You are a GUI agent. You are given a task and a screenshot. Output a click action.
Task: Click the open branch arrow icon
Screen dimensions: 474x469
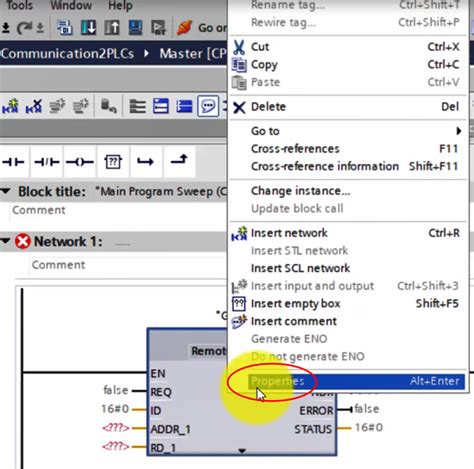tap(145, 162)
